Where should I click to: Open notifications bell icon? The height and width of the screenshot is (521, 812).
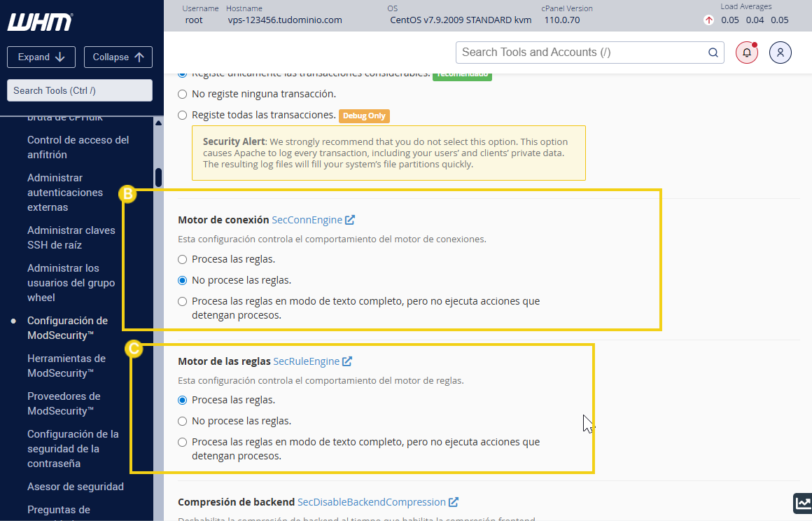click(747, 53)
